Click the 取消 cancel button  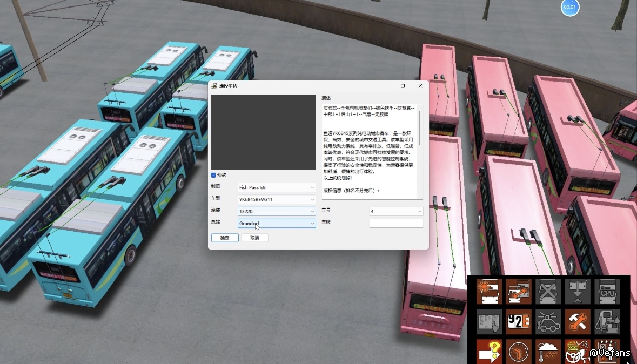(254, 238)
